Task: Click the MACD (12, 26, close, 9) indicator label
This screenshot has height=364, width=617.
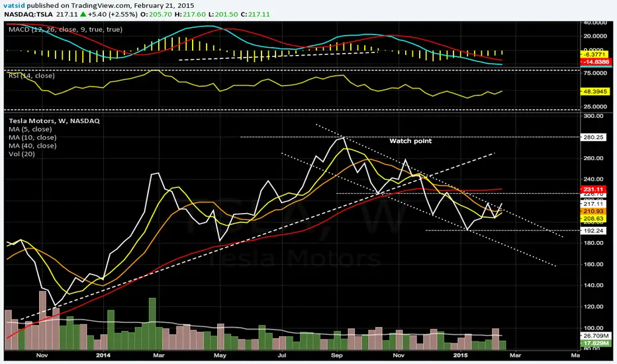Action: [66, 29]
